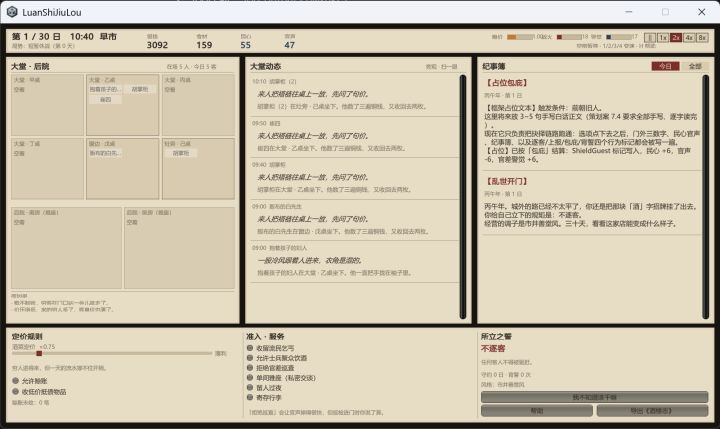This screenshot has height=429, width=720.
Task: Click the 159 value in header
Action: click(204, 45)
